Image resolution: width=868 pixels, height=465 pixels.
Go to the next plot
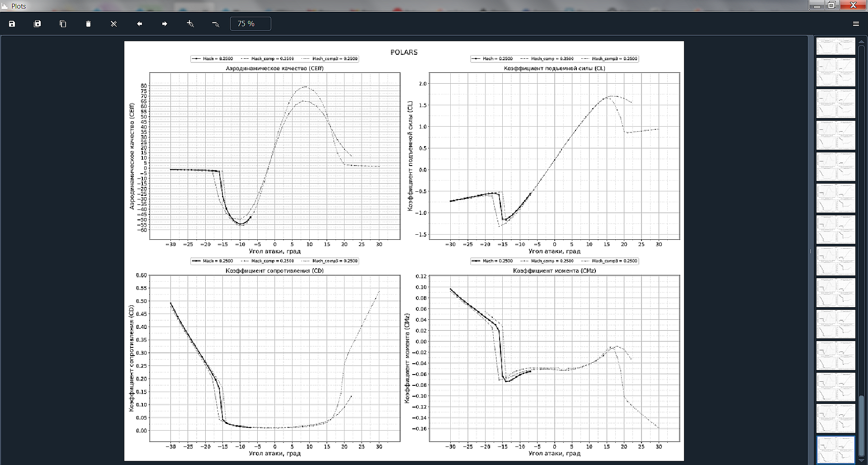165,24
